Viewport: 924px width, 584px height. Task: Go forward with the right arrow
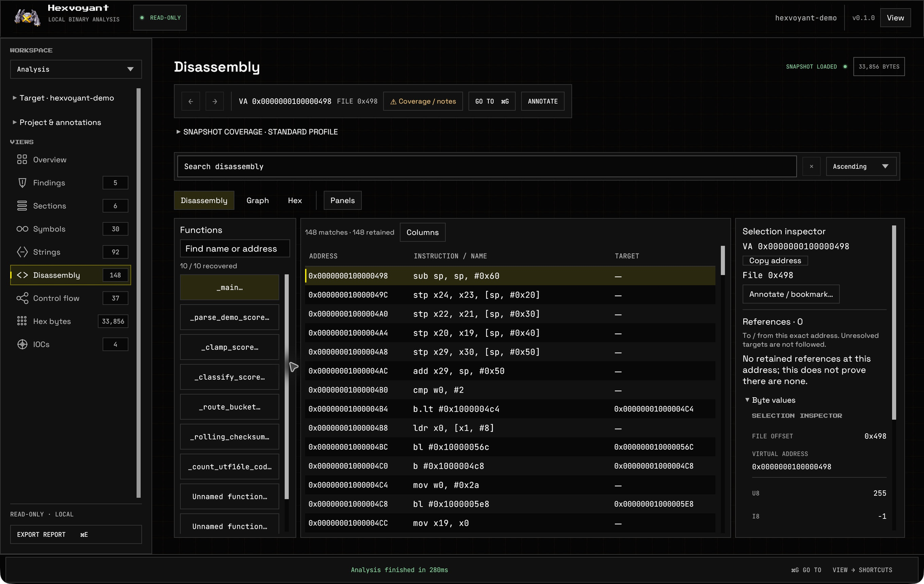tap(215, 101)
